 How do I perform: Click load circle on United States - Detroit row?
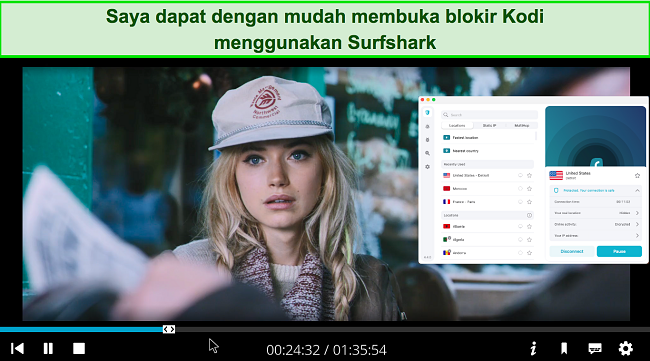(x=520, y=175)
